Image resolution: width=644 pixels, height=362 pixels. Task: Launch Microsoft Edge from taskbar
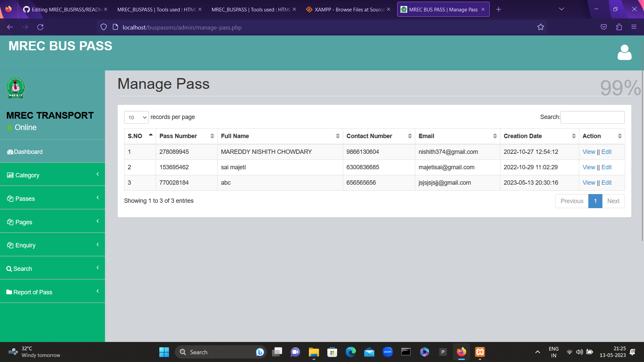(351, 352)
